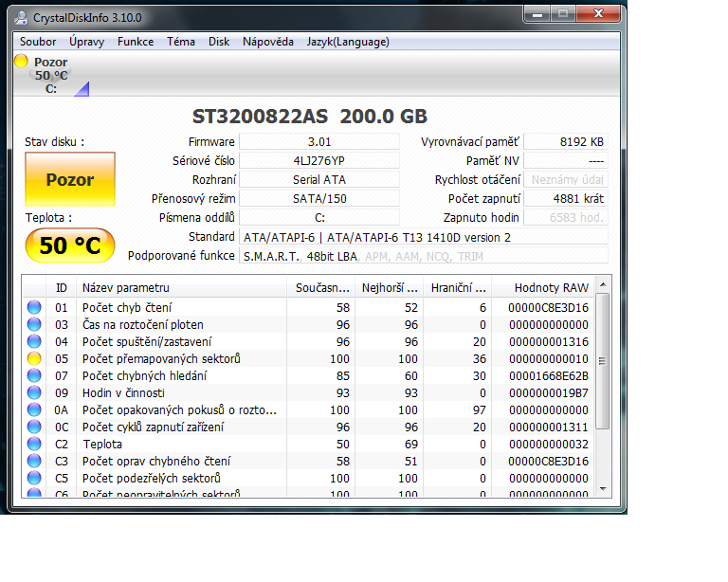The height and width of the screenshot is (582, 728).
Task: Select the Počet chybných hledání row
Action: (308, 375)
